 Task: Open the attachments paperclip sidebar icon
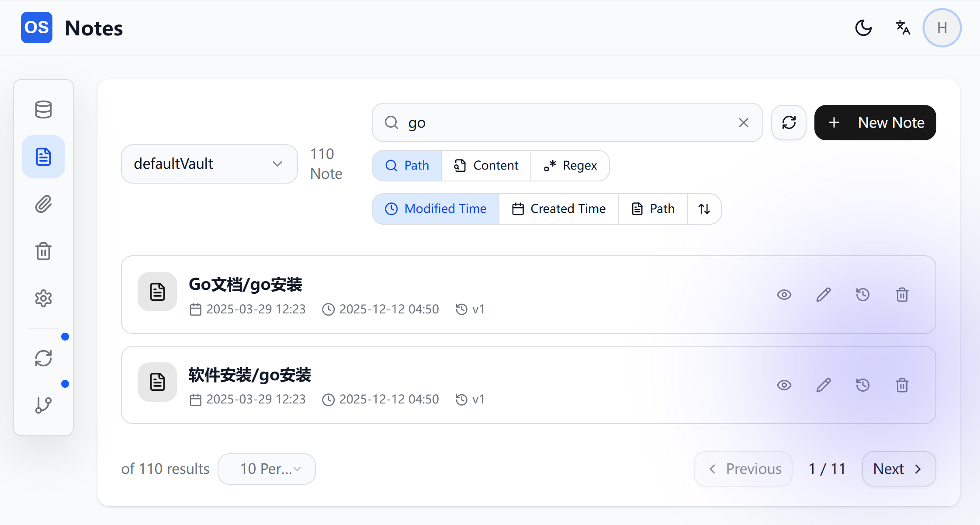(43, 204)
